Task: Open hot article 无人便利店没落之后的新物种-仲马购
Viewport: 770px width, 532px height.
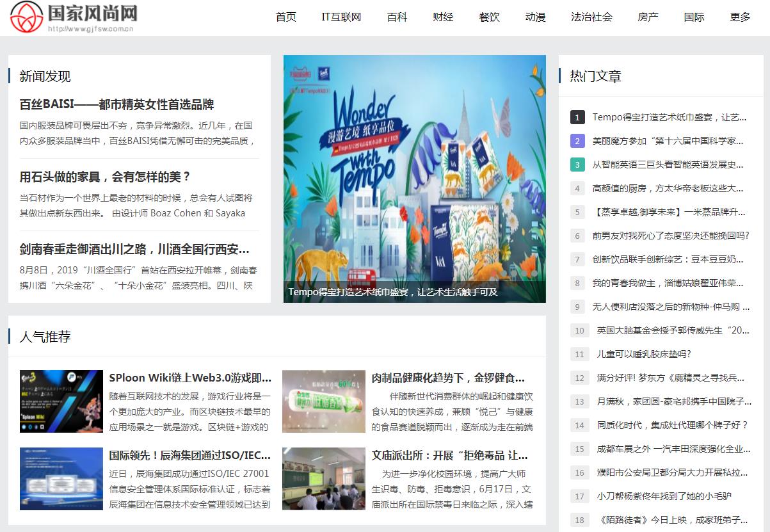Action: coord(671,307)
